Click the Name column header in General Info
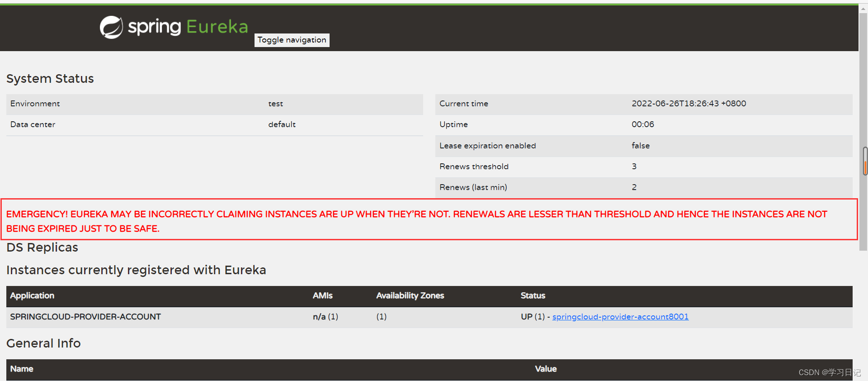Viewport: 868px width, 381px height. click(x=22, y=369)
